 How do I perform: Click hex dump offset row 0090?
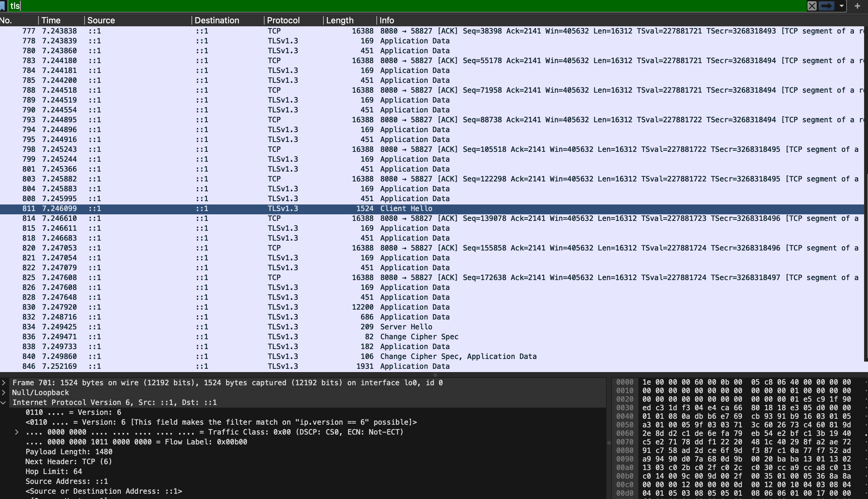tap(625, 459)
